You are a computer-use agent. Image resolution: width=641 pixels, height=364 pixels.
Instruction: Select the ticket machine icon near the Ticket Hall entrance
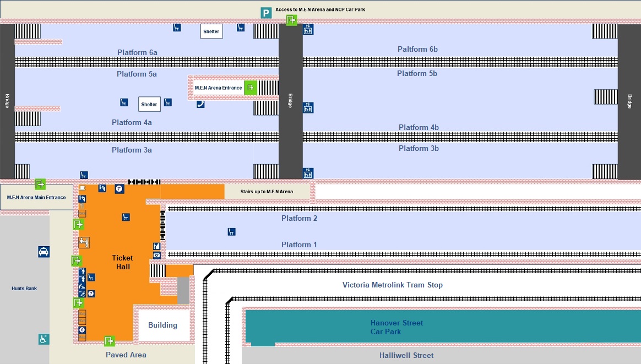pyautogui.click(x=102, y=189)
